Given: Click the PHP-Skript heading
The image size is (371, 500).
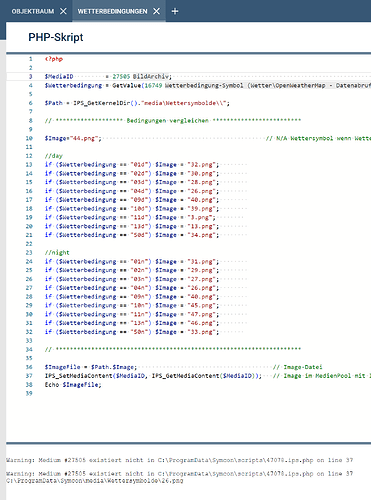Looking at the screenshot, I should point(56,37).
